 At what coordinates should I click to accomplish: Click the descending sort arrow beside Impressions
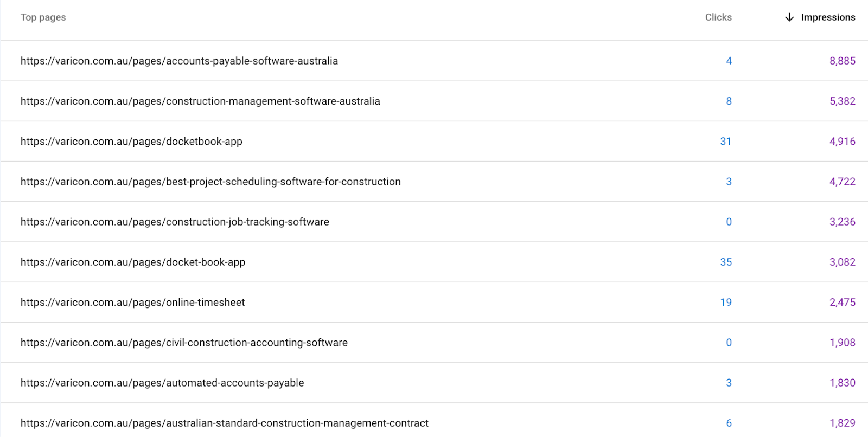pos(789,17)
